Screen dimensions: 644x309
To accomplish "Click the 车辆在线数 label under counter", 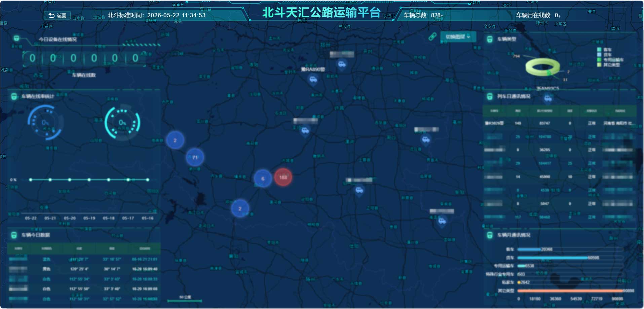I will point(84,75).
